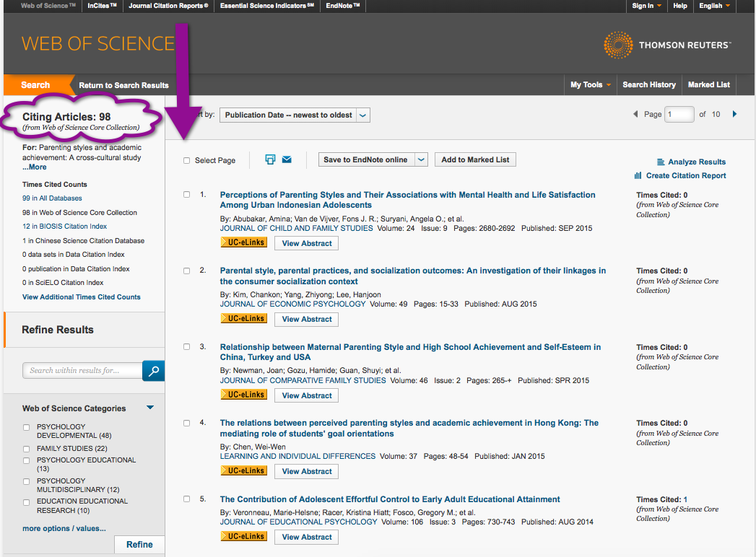Open the Marked List

[709, 85]
